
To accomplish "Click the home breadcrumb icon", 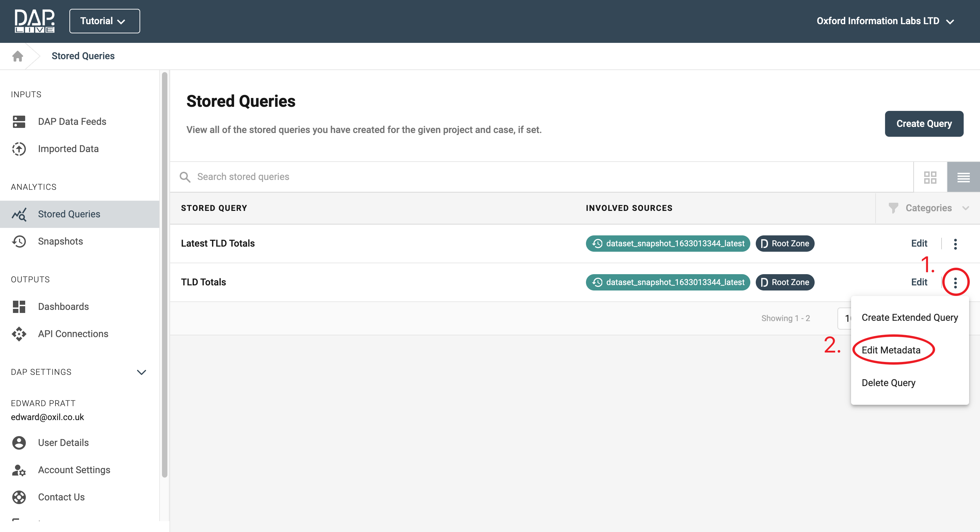I will pos(17,56).
